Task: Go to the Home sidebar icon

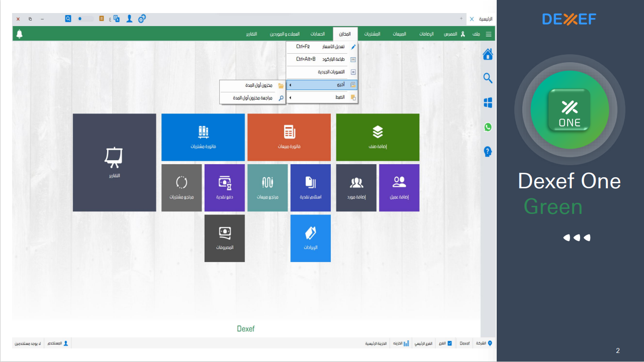Action: click(488, 54)
